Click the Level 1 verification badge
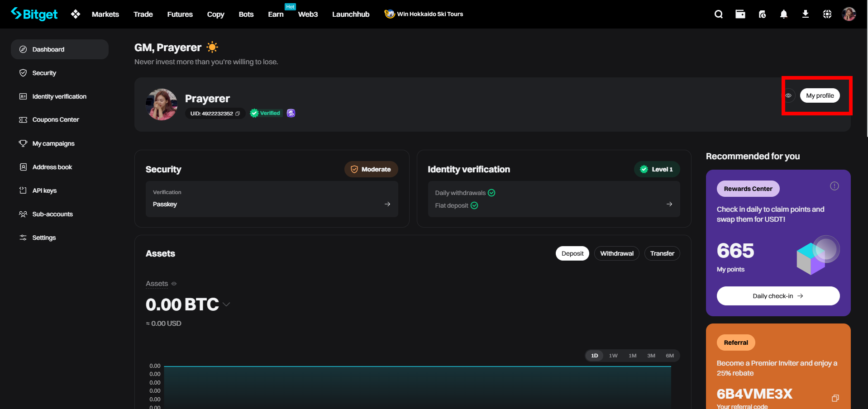 (x=657, y=169)
